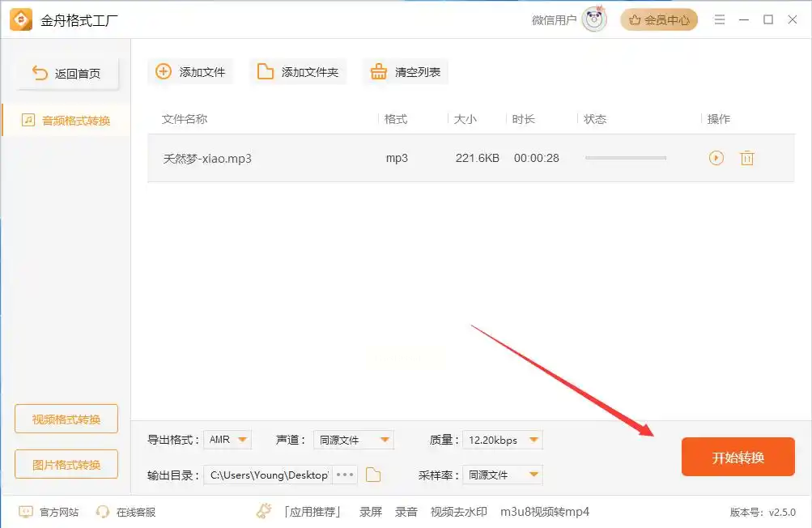
Task: Switch to 图片格式转换 mode
Action: pyautogui.click(x=66, y=464)
